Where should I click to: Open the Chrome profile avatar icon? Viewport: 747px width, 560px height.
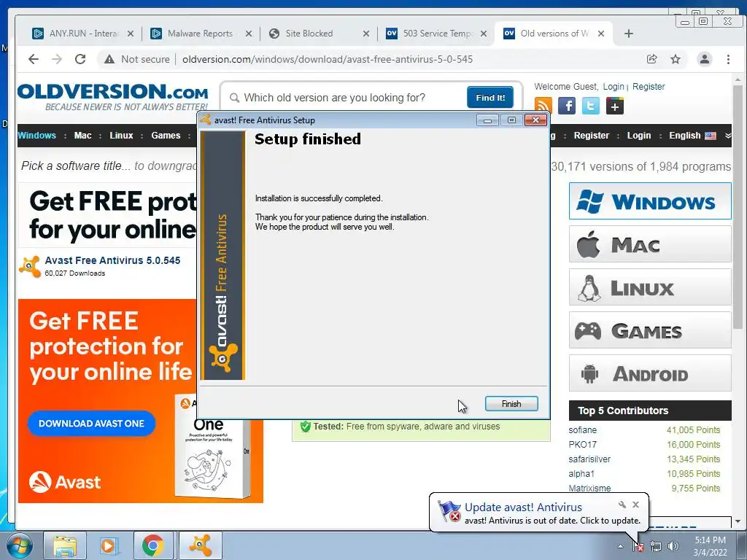point(705,59)
